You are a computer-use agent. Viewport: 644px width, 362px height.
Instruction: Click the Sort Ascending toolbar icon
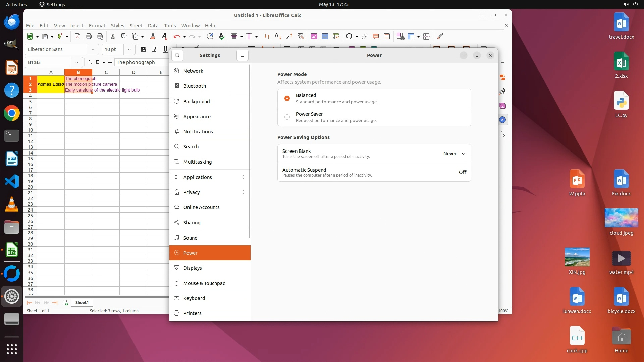pos(278,36)
